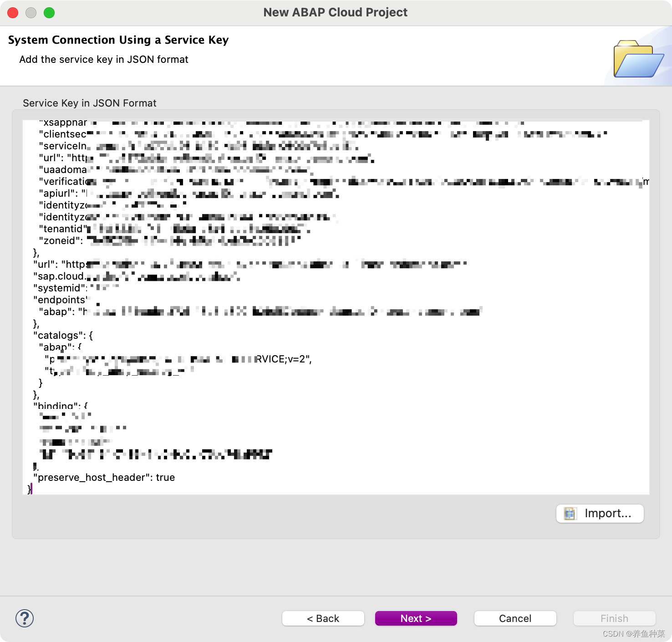Click the green zoom traffic light button

(x=50, y=13)
